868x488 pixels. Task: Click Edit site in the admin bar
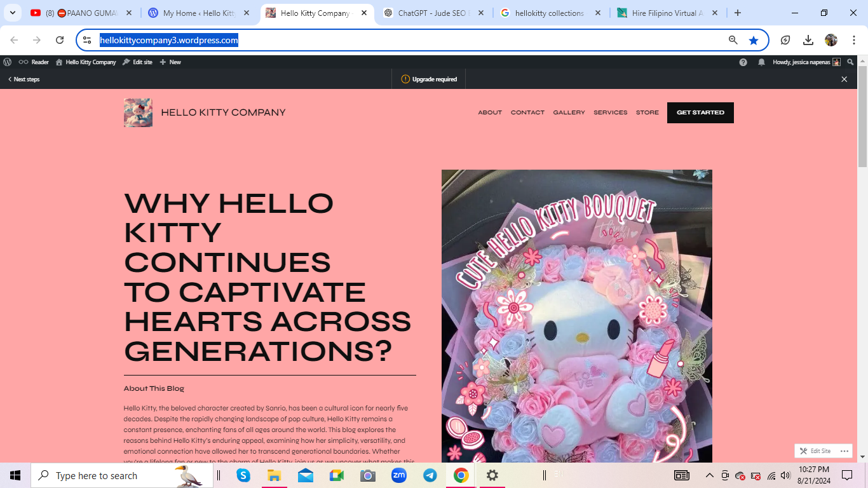pyautogui.click(x=137, y=62)
